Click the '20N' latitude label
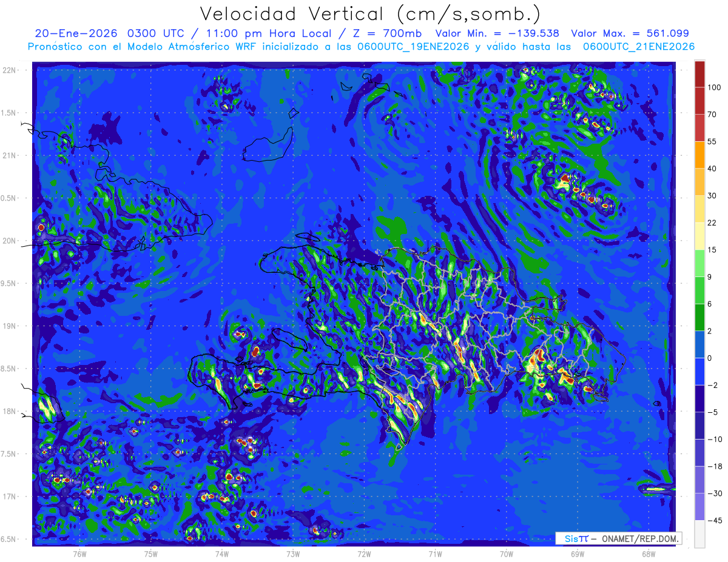728x562 pixels. (10, 241)
